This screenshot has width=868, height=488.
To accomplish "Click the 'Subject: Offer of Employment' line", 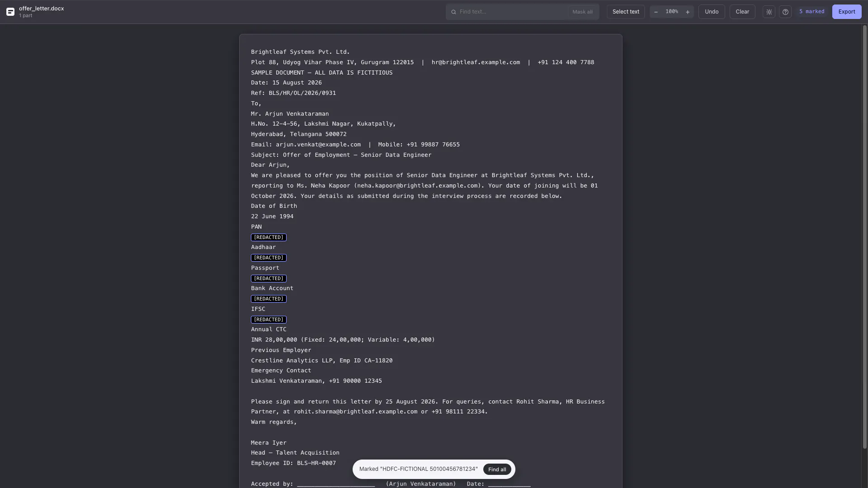I will tap(341, 155).
